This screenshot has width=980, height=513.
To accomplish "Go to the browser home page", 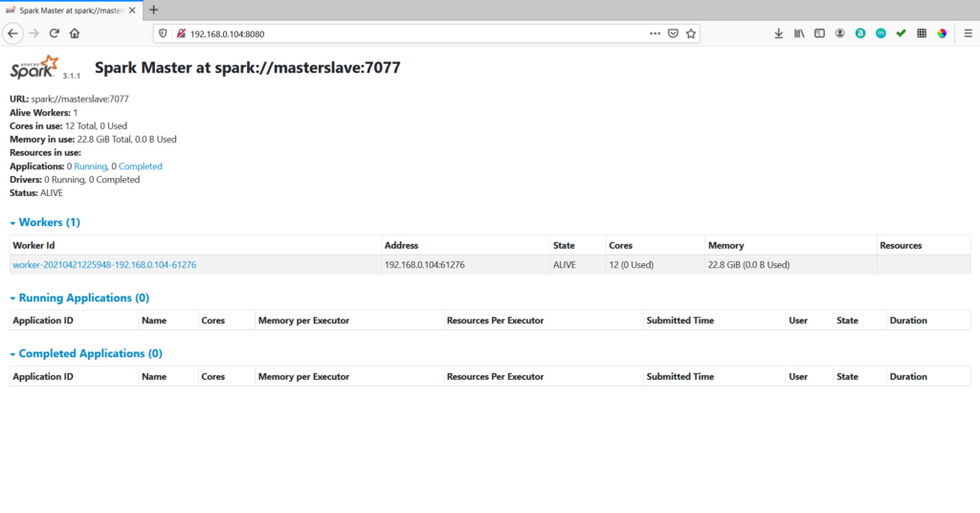I will coord(75,33).
